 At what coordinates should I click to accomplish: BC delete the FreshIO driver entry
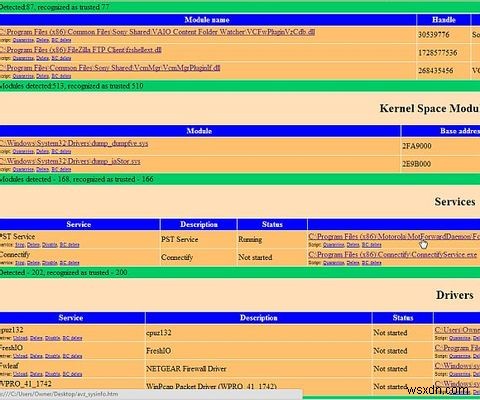pyautogui.click(x=72, y=356)
